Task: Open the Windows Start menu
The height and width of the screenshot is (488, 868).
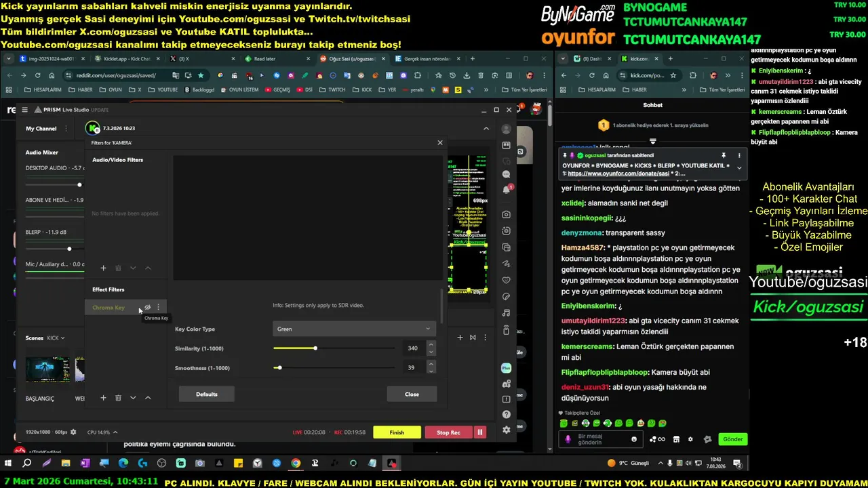Action: tap(8, 464)
